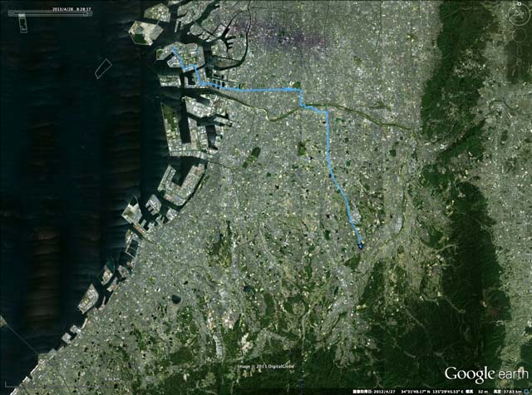Image resolution: width=532 pixels, height=395 pixels.
Task: Click the time slider range marker below track
Action: pos(23,25)
